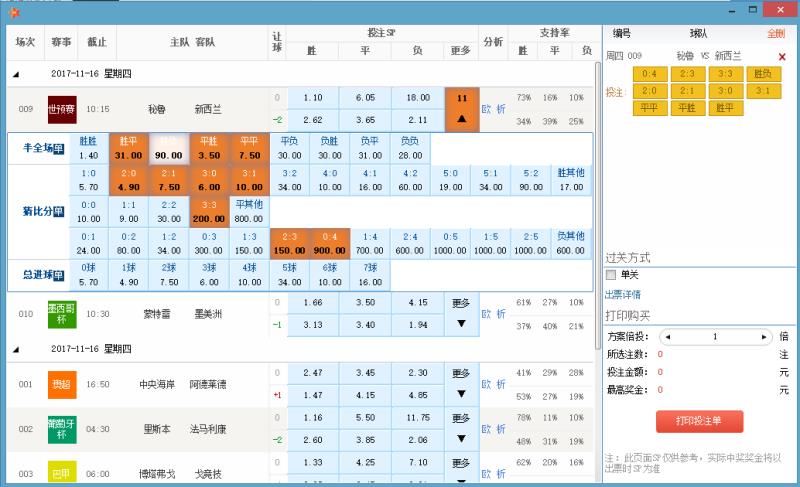The height and width of the screenshot is (487, 800).
Task: Select win odds 1.66 for 蒙特雷
Action: click(313, 303)
